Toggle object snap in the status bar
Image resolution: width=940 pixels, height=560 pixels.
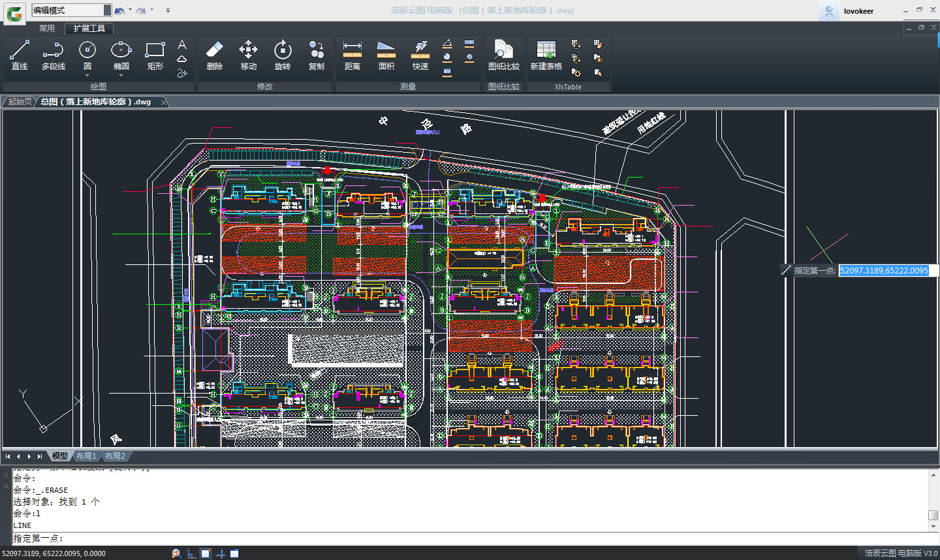point(206,553)
